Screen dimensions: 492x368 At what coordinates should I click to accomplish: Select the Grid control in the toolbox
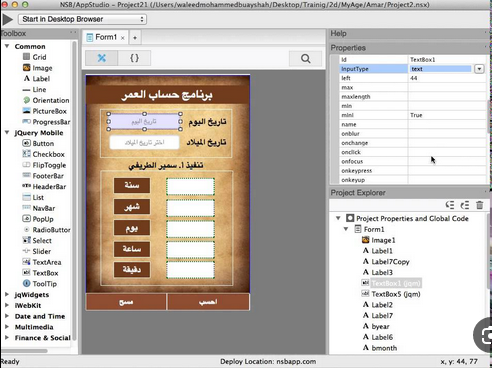point(34,57)
